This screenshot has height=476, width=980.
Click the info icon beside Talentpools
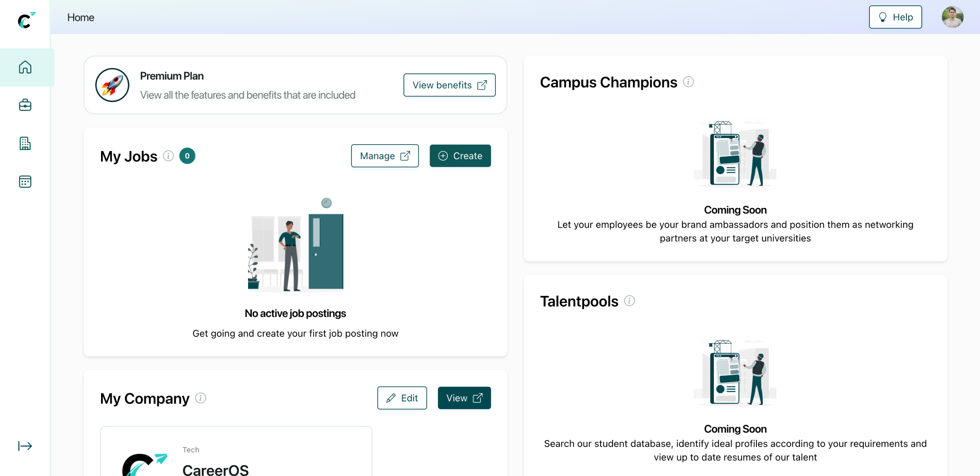click(x=629, y=301)
